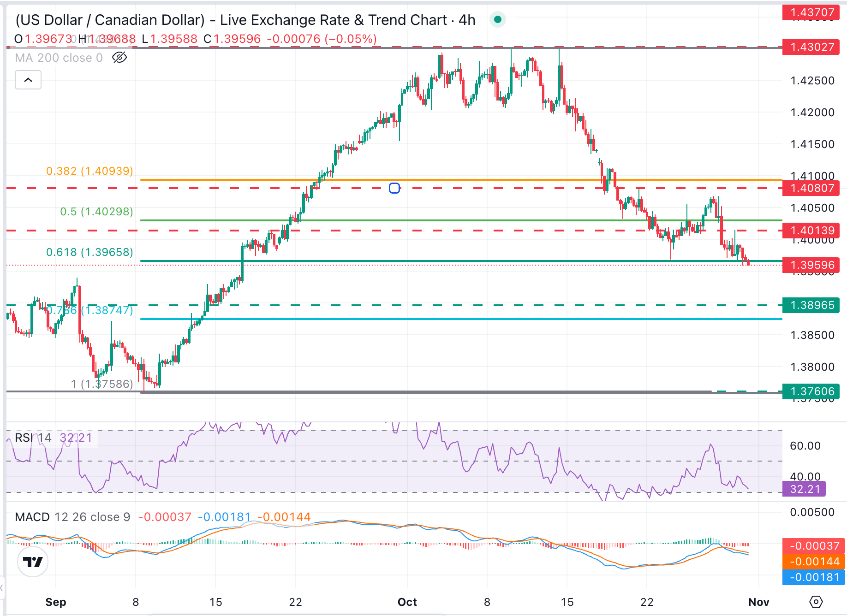Screen dimensions: 847x616
Task: Click the 1.40139 red price label
Action: 811,230
